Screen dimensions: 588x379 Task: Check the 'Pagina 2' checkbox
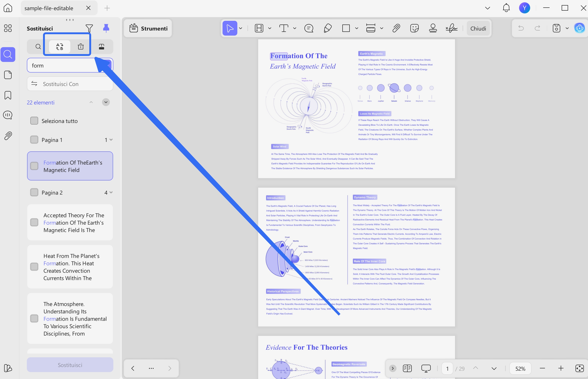[34, 193]
